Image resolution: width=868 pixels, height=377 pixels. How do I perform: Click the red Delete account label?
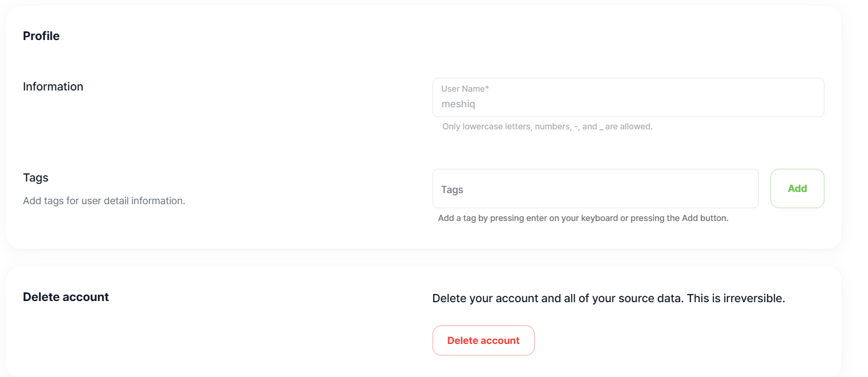click(483, 340)
